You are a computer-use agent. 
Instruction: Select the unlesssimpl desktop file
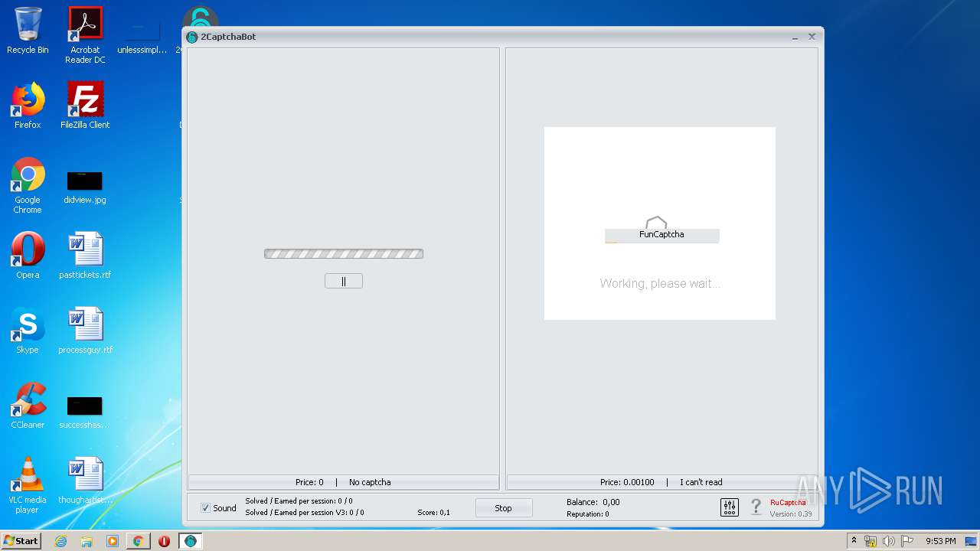[x=142, y=37]
